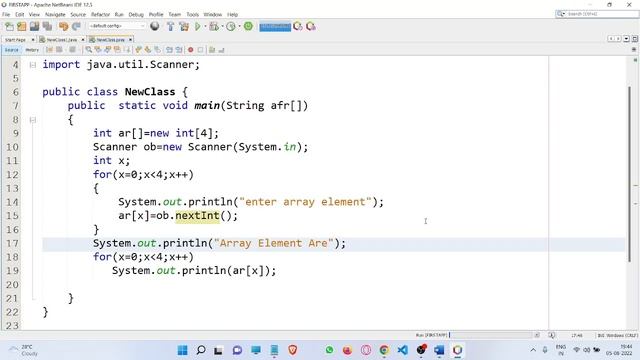
Task: Close the Start Page tab
Action: tap(33, 40)
